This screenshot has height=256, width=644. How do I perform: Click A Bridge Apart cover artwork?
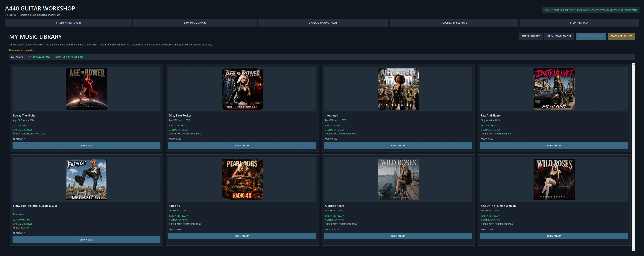398,179
